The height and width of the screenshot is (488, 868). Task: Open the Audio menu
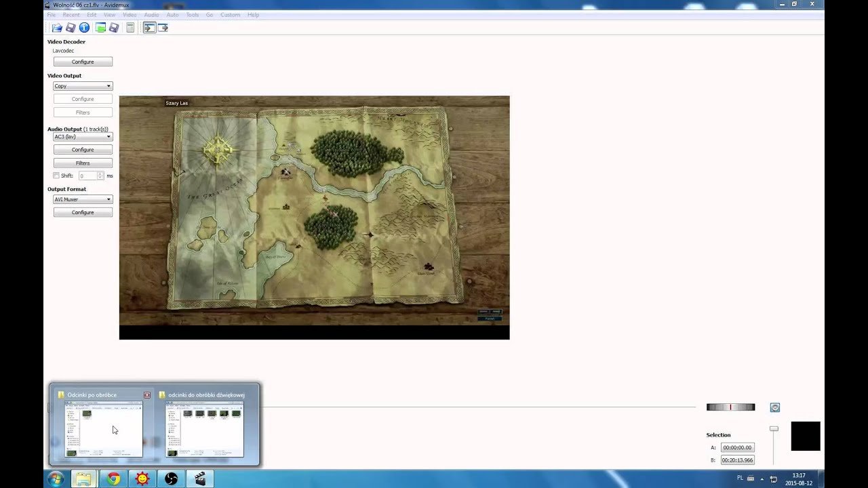pyautogui.click(x=151, y=15)
